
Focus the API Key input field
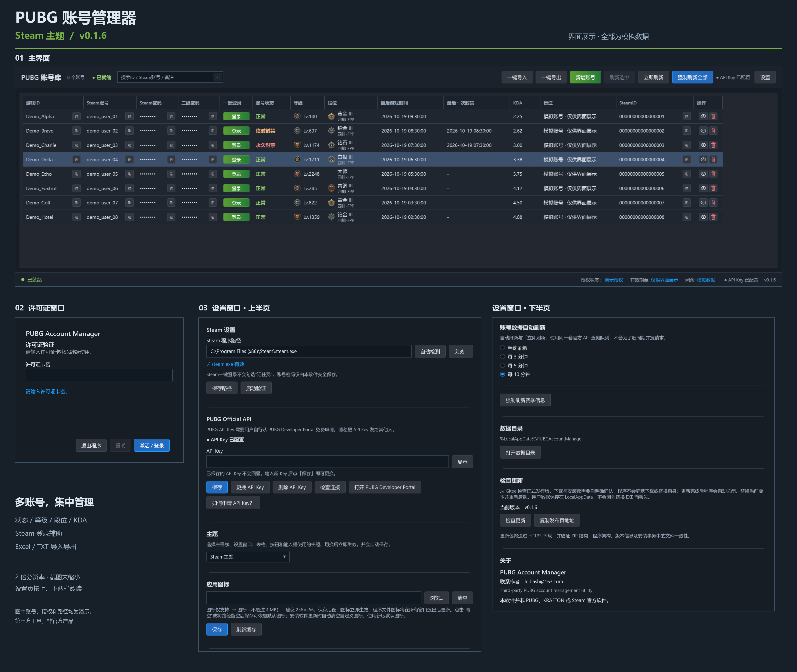(327, 462)
